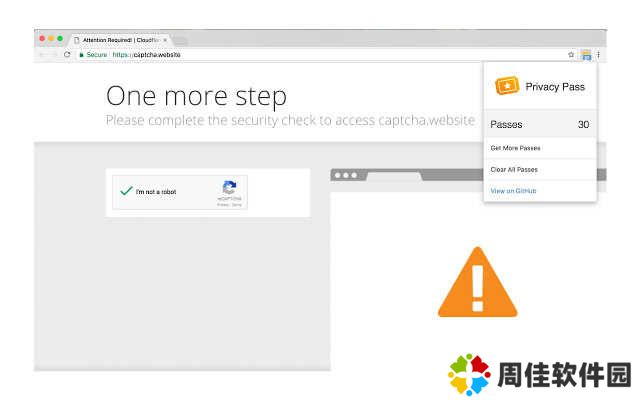Click the Passes count row
This screenshot has height=400, width=640.
click(x=540, y=124)
